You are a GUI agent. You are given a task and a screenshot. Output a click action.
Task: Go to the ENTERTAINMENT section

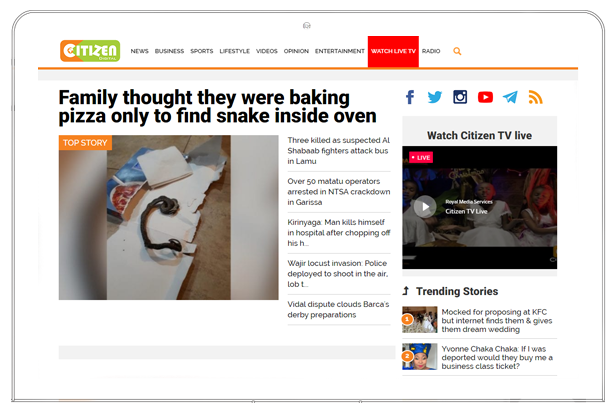(339, 51)
